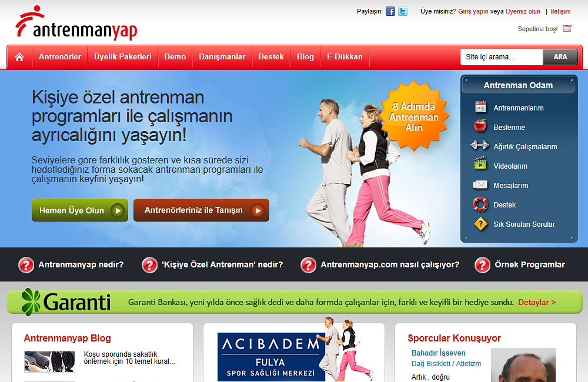Click the Acıbadem Fulya Spor Sağlığı Merkezi banner
Viewport: 588px width, 382px height.
(272, 357)
